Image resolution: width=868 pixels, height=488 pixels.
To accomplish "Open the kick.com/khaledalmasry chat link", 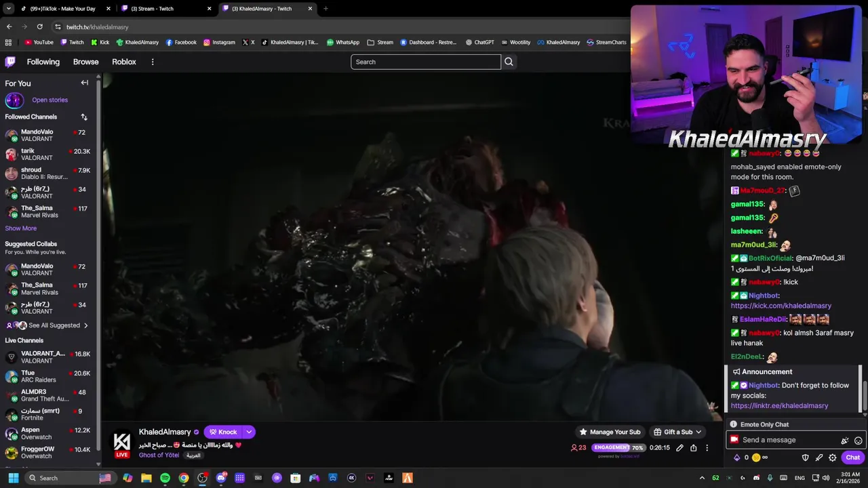I will pyautogui.click(x=781, y=306).
